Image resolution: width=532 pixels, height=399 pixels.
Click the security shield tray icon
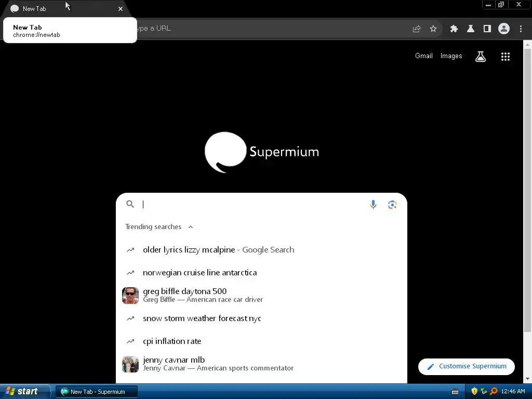click(474, 391)
